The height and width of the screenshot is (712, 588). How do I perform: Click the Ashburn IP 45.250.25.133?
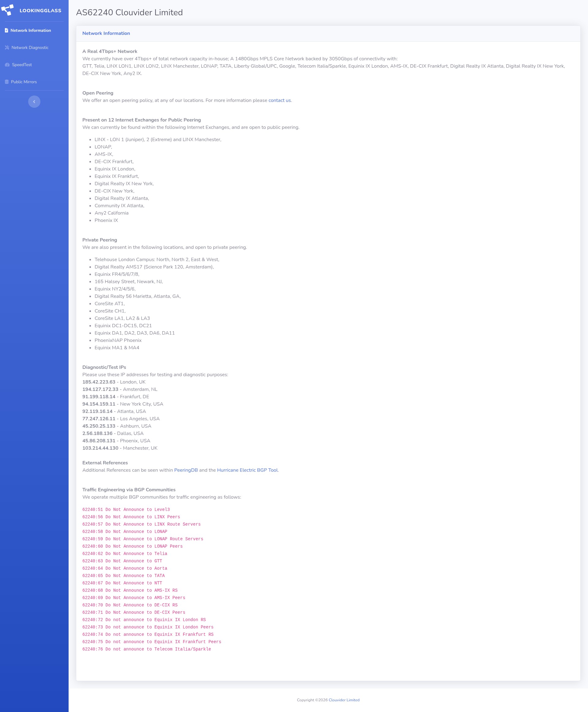tap(99, 426)
